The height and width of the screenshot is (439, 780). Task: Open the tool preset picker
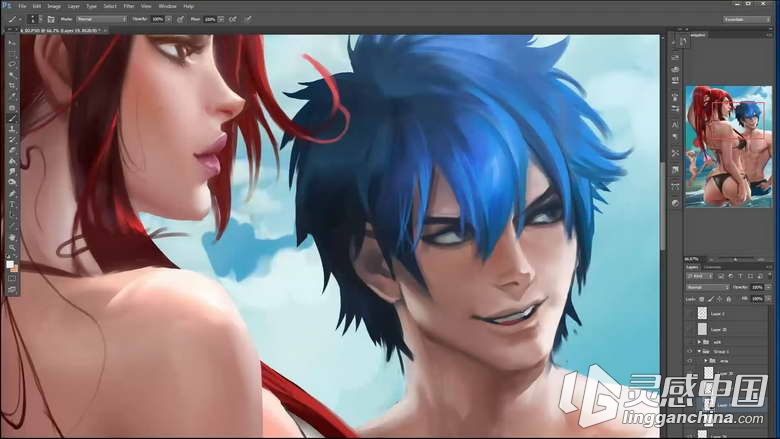(x=15, y=19)
